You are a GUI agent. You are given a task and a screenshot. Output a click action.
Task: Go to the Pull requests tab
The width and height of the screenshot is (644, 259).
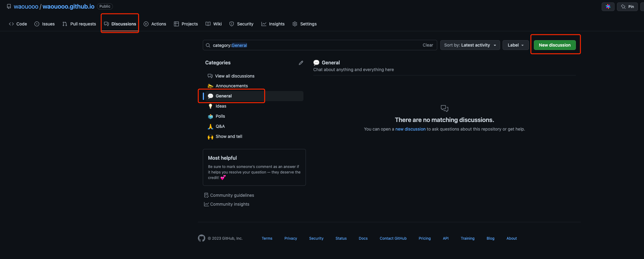click(x=79, y=24)
